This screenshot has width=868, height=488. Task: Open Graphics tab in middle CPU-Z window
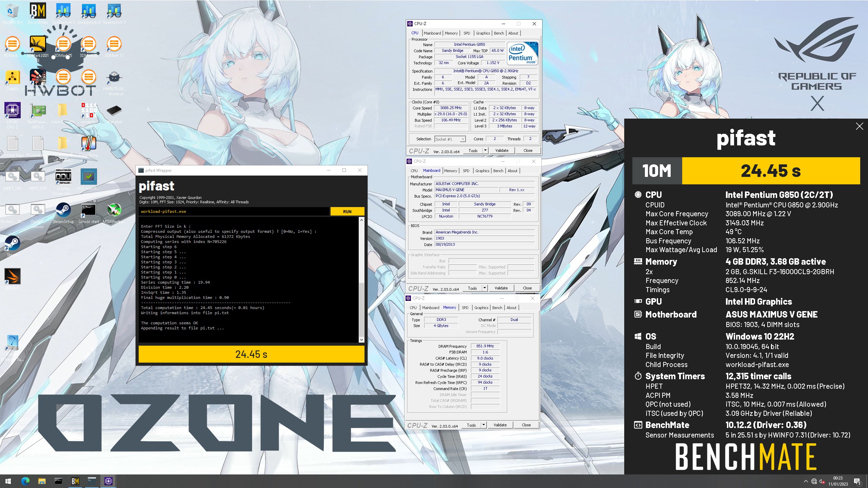(482, 171)
